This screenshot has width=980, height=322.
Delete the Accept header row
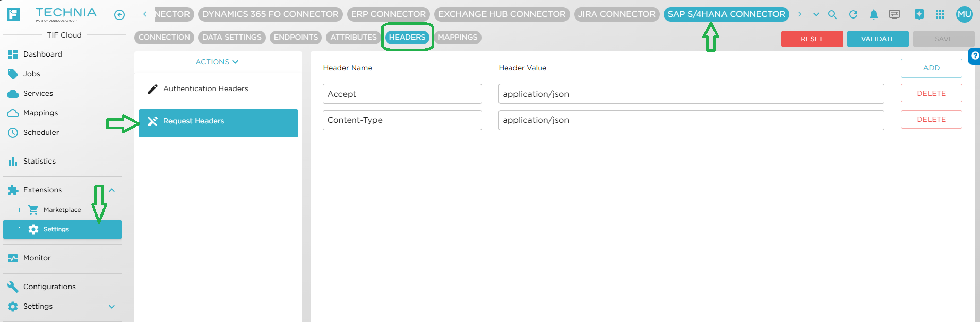(x=931, y=93)
